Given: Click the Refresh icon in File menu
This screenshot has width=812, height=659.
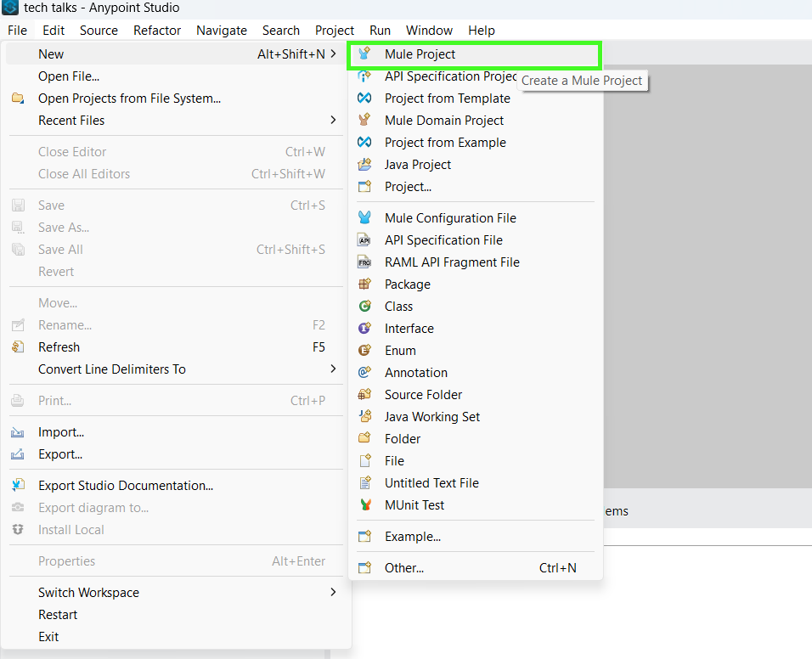Looking at the screenshot, I should click(x=18, y=346).
